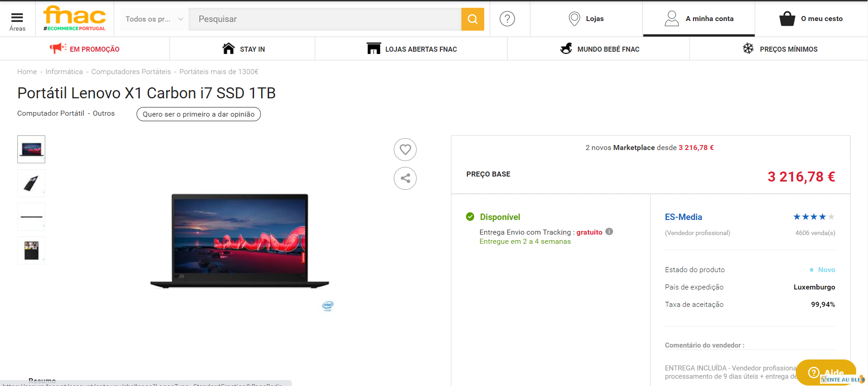Click the account user silhouette icon
The height and width of the screenshot is (386, 868).
tap(672, 18)
